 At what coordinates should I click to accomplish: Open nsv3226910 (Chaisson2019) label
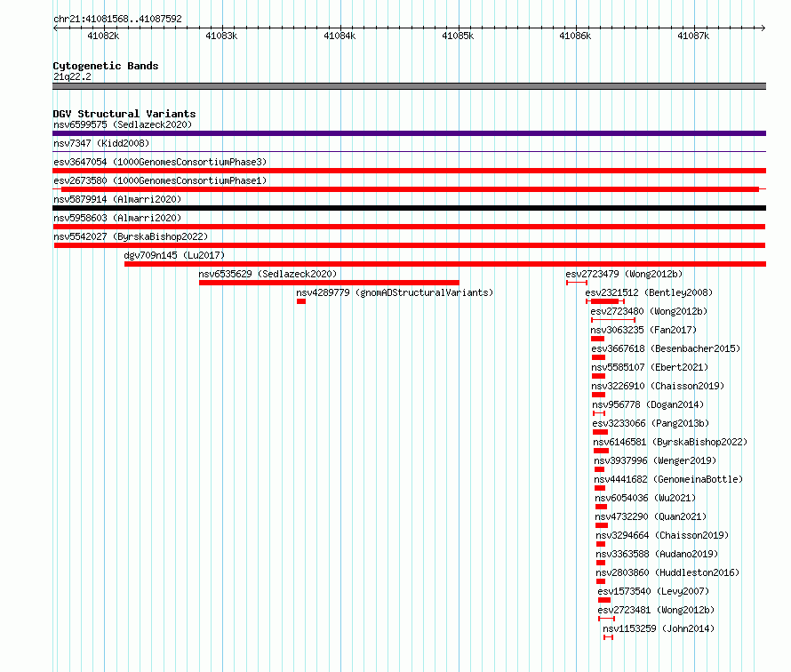658,386
